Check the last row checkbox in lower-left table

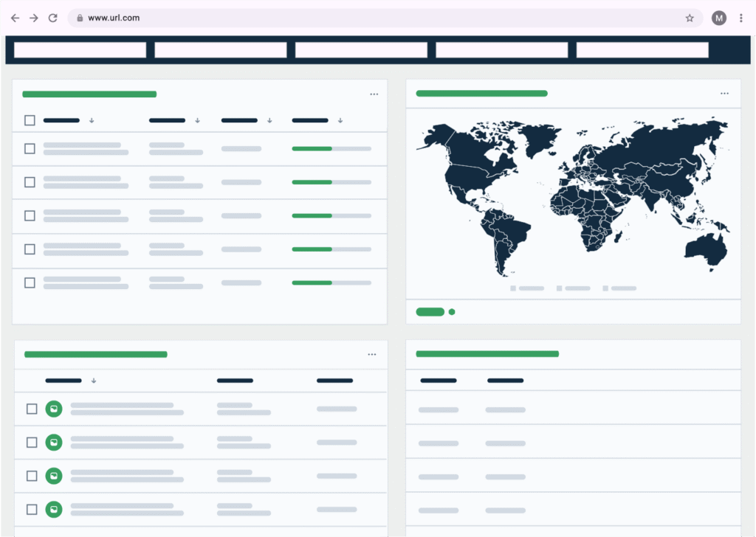[x=32, y=510]
